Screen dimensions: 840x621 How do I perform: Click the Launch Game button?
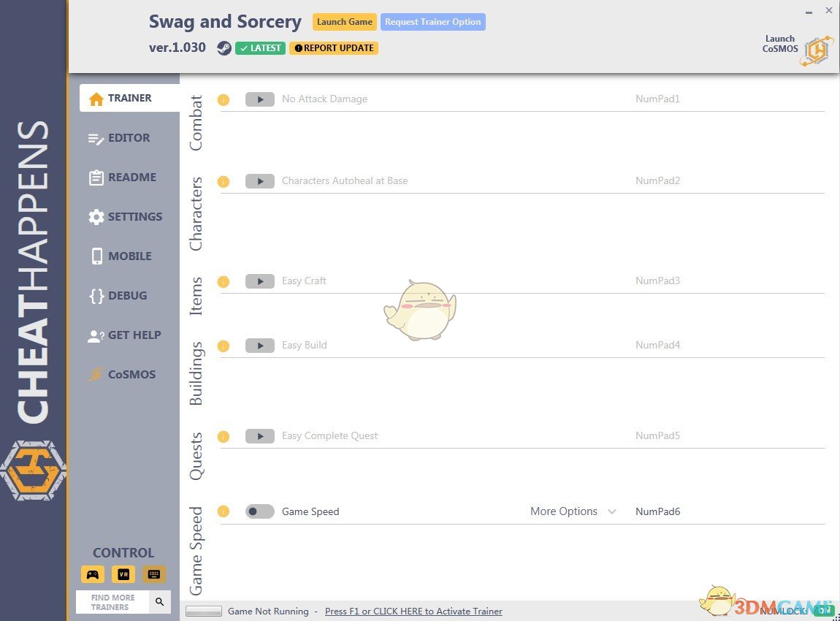[x=345, y=22]
